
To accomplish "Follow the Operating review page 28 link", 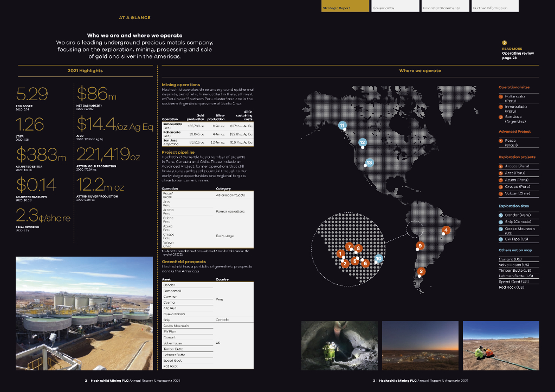I will (x=518, y=55).
